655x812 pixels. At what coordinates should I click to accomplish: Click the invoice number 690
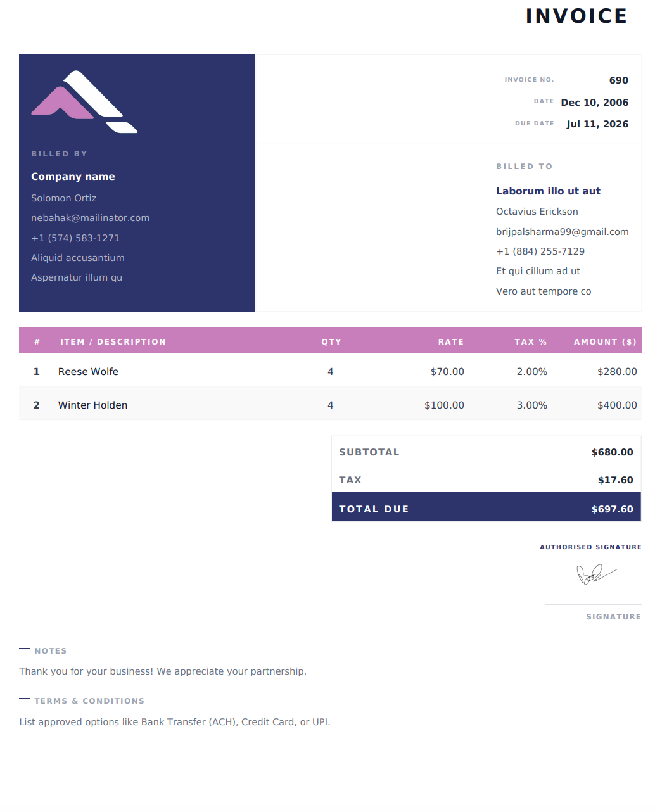[619, 80]
